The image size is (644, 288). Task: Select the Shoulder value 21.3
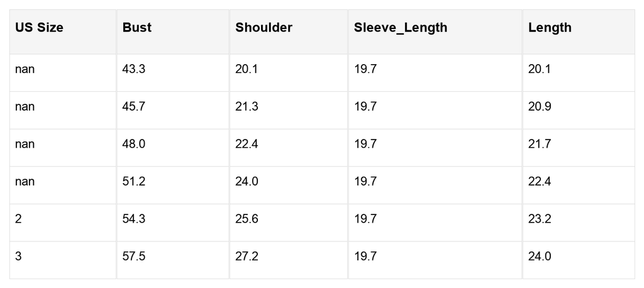click(x=247, y=106)
